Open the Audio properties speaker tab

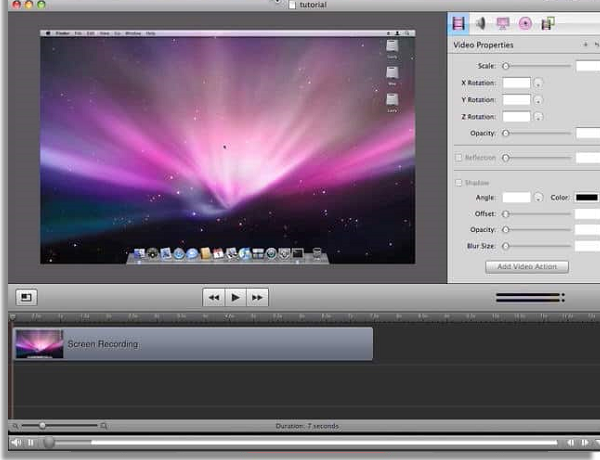(481, 23)
